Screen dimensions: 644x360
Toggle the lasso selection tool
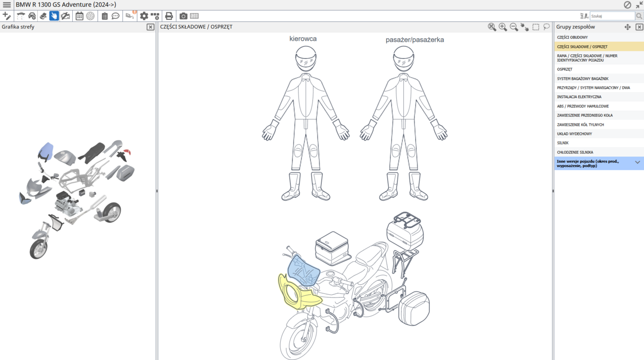point(547,27)
